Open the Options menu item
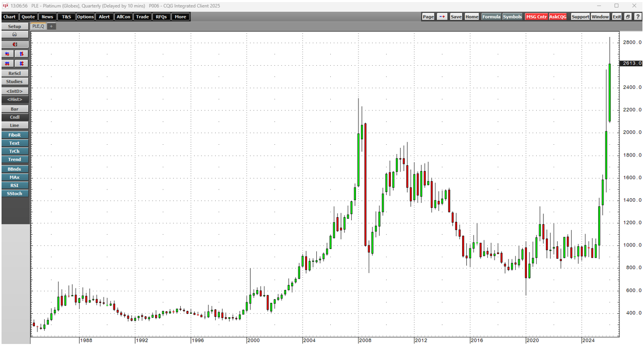The width and height of the screenshot is (644, 345). 85,17
